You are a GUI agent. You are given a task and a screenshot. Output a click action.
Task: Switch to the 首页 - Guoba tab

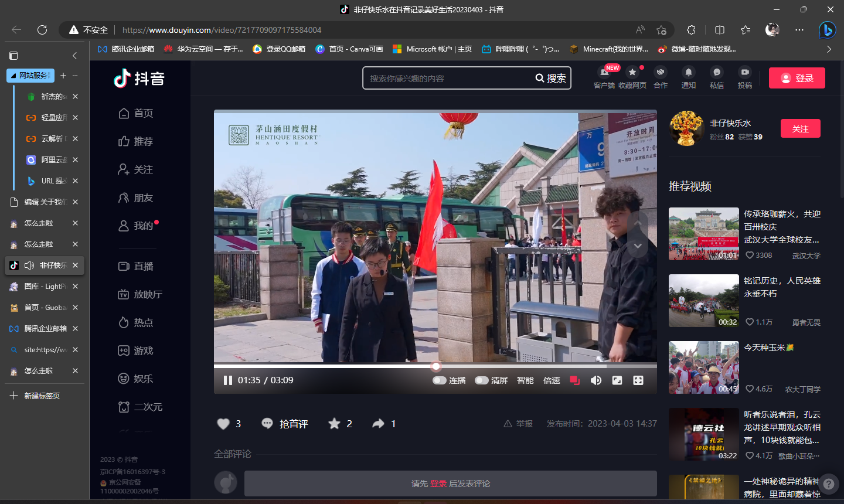45,308
